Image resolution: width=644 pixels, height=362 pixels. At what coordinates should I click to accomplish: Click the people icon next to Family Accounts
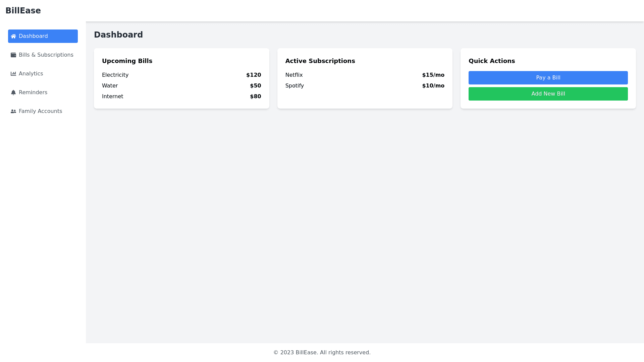pos(13,111)
